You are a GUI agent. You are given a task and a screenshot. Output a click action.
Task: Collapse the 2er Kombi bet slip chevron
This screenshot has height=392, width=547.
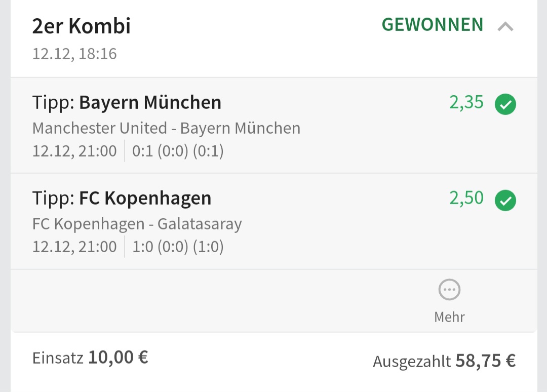coord(505,26)
